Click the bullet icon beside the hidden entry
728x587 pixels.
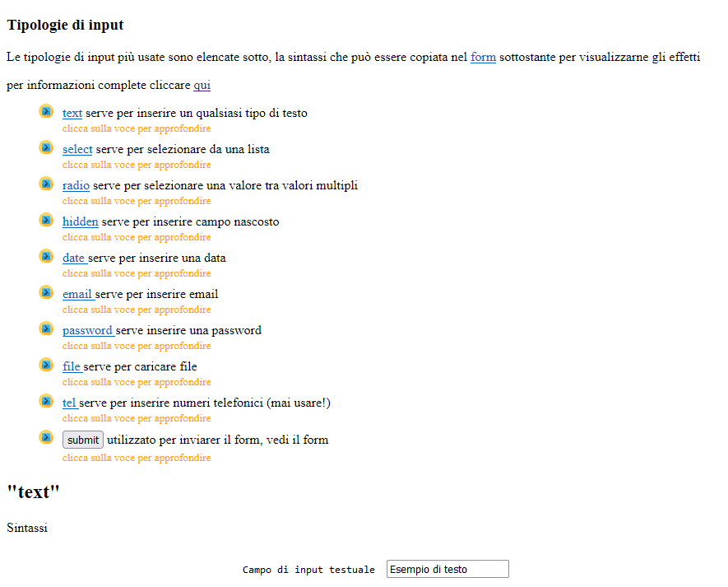[46, 220]
